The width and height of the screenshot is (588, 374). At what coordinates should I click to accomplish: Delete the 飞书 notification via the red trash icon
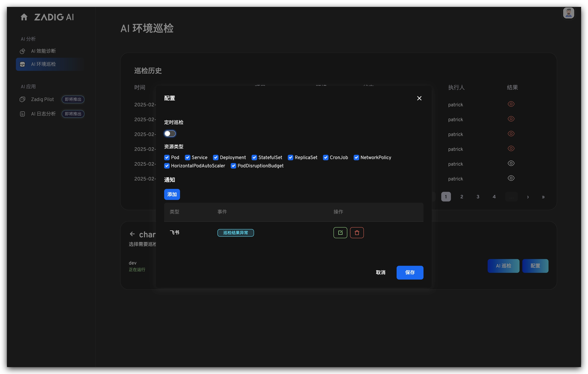pos(357,232)
